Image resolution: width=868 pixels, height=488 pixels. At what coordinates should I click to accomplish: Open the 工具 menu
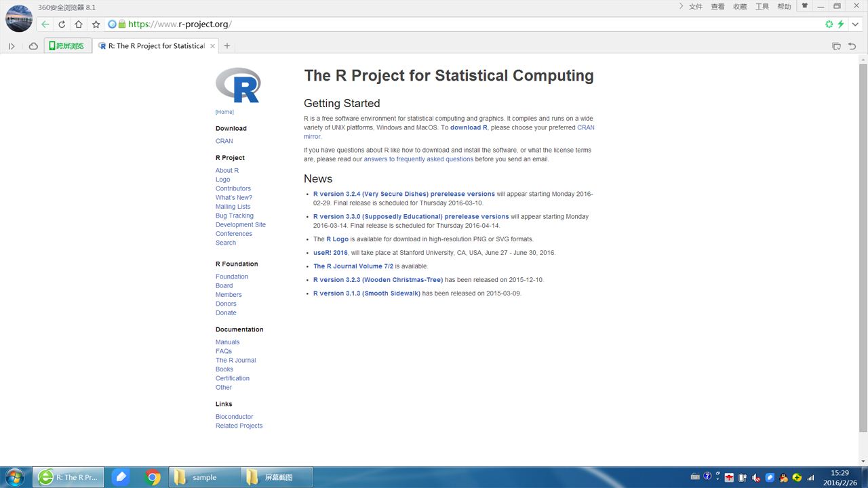[762, 6]
